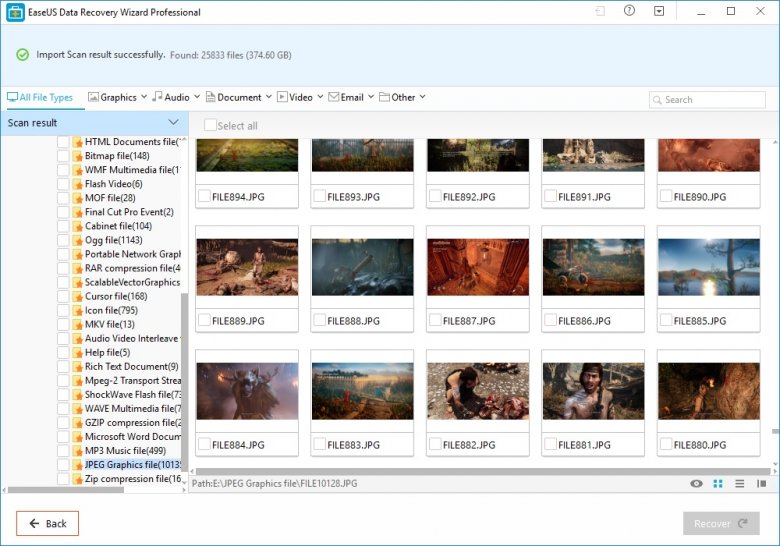
Task: Click the magnifier icon in Search box
Action: point(657,100)
